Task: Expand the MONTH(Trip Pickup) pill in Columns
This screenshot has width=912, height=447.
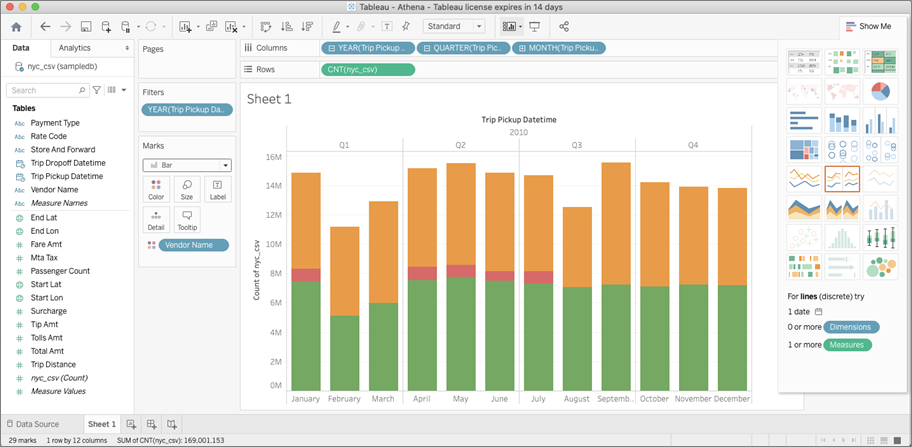Action: [x=521, y=48]
